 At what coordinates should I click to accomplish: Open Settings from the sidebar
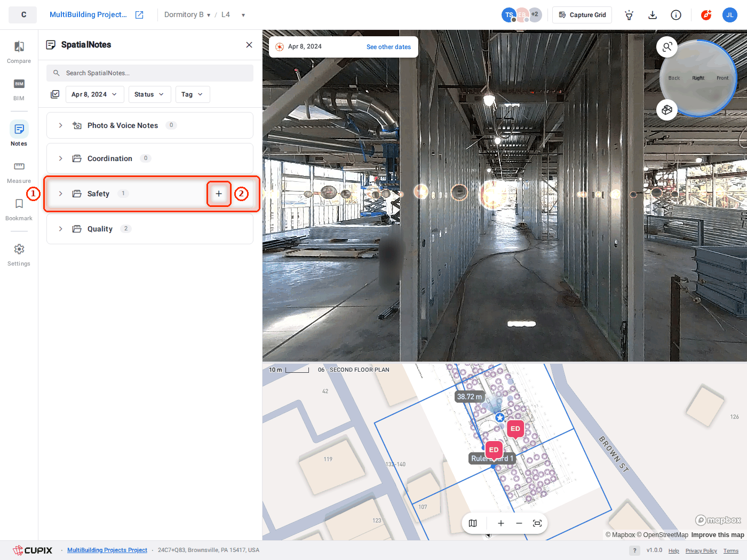19,254
